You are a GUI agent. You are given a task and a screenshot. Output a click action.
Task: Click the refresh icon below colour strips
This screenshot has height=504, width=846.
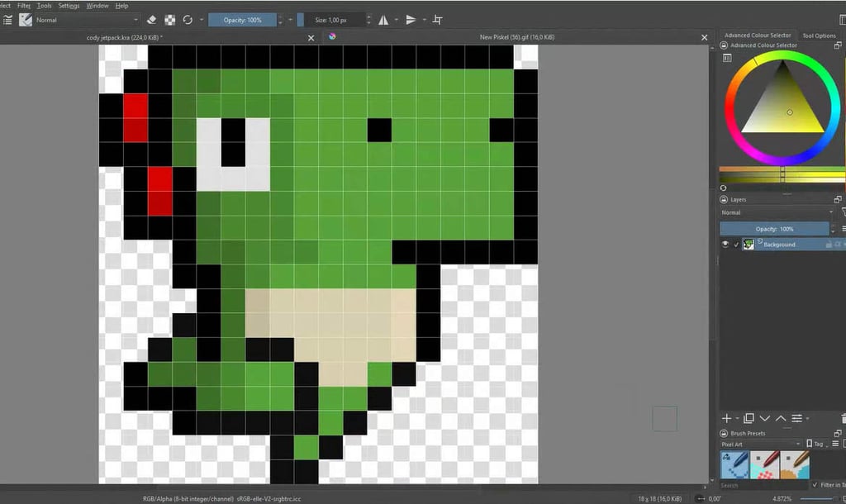point(724,188)
